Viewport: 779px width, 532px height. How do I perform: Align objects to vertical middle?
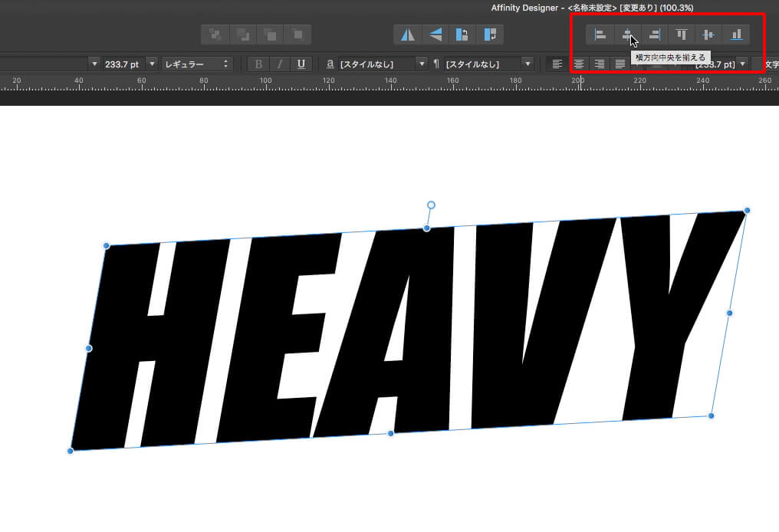pyautogui.click(x=708, y=34)
